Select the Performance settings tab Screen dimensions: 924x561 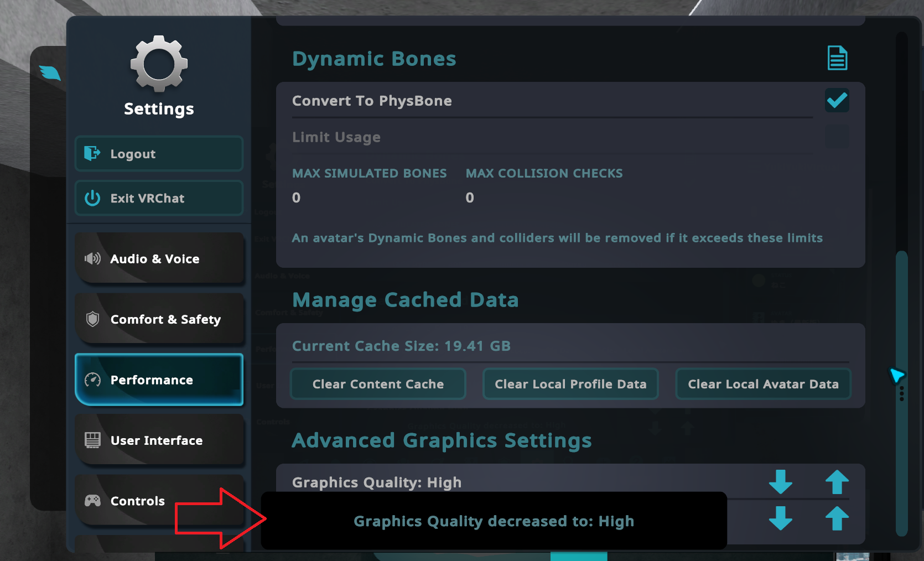pyautogui.click(x=159, y=380)
